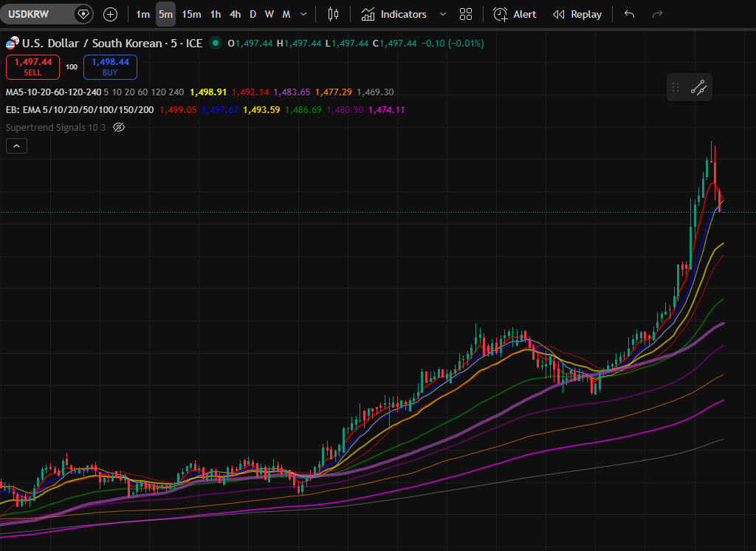Click the green market status dot
756x551 pixels.
coord(216,44)
